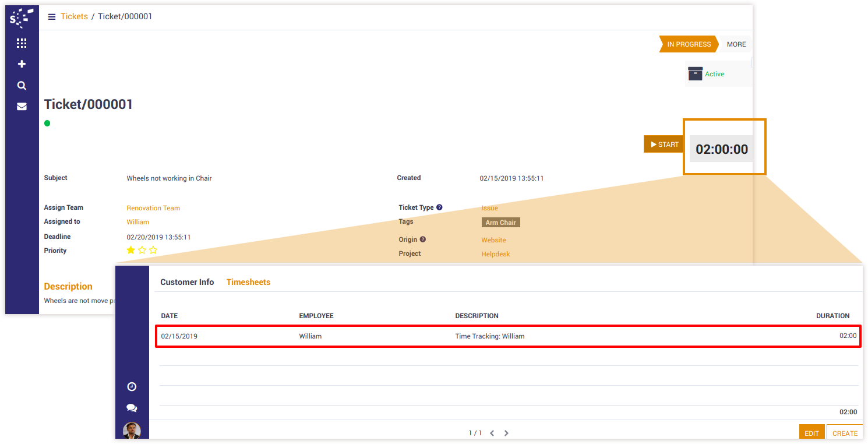868x444 pixels.
Task: Click the clock icon in lower sidebar
Action: click(132, 386)
